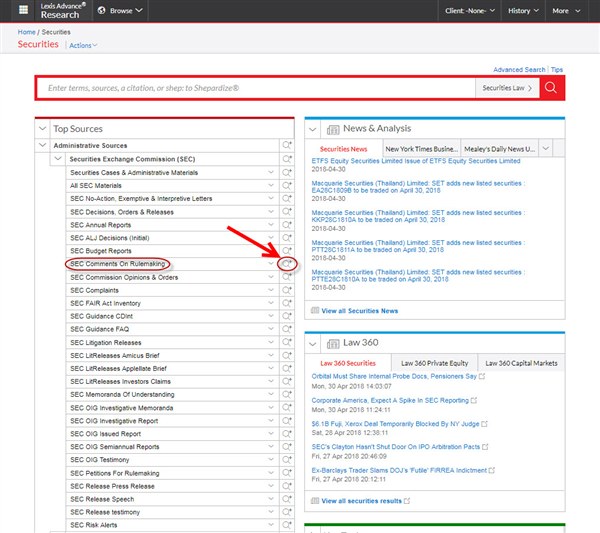
Task: Add SEC Budget Reports search filter icon
Action: (287, 251)
